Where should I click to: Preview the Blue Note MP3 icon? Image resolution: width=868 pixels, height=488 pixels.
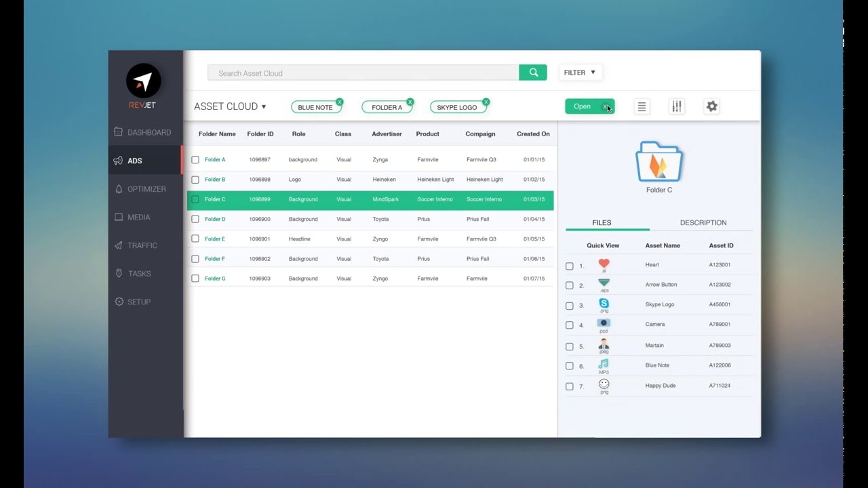[x=604, y=364]
